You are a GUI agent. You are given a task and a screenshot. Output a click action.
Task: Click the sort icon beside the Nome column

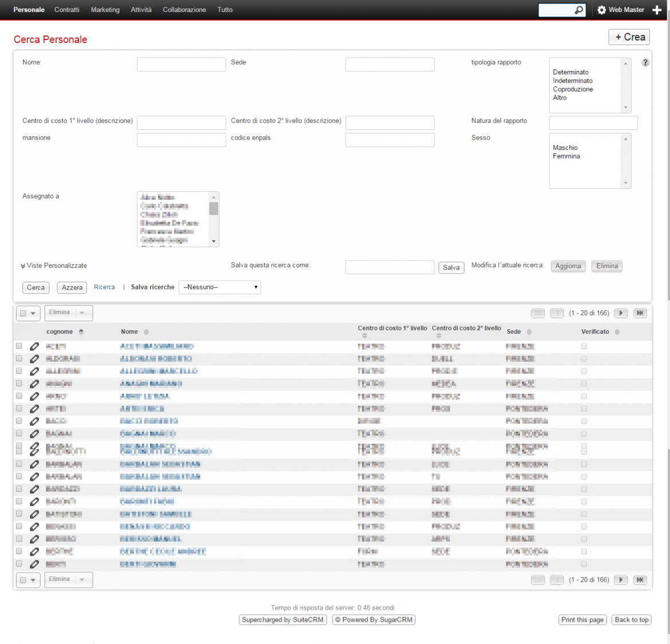[x=146, y=332]
